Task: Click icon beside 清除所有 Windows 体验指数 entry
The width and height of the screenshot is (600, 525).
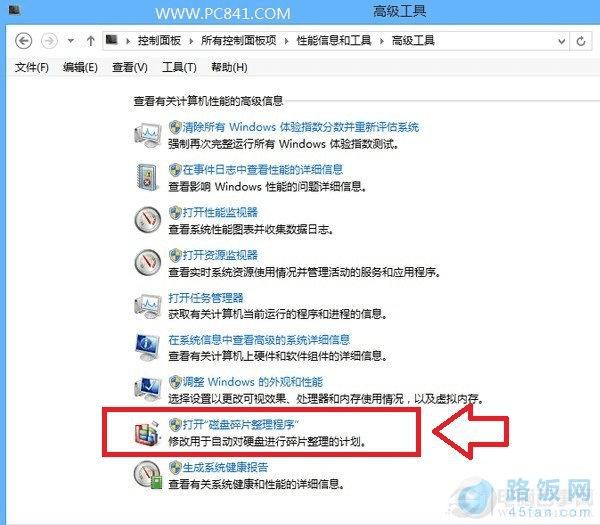Action: pyautogui.click(x=148, y=135)
